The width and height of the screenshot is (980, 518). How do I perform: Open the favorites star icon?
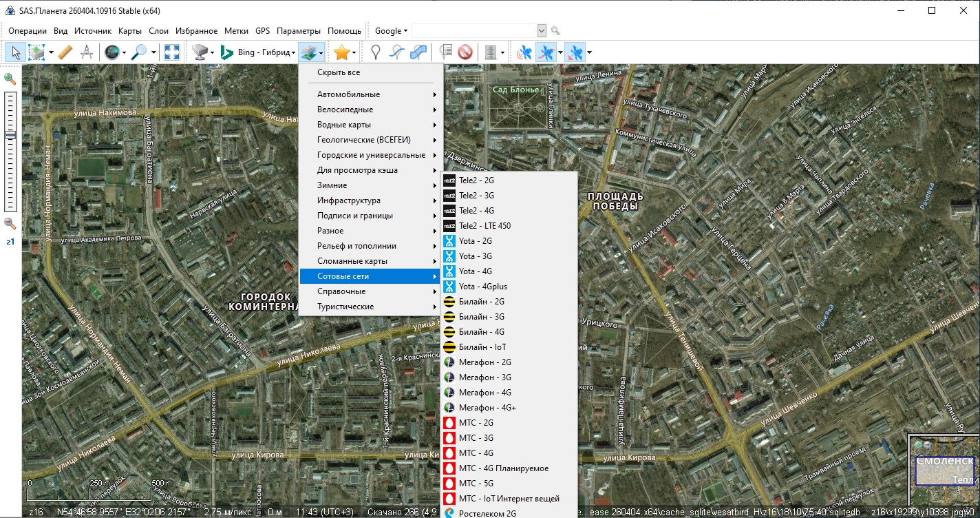(341, 52)
